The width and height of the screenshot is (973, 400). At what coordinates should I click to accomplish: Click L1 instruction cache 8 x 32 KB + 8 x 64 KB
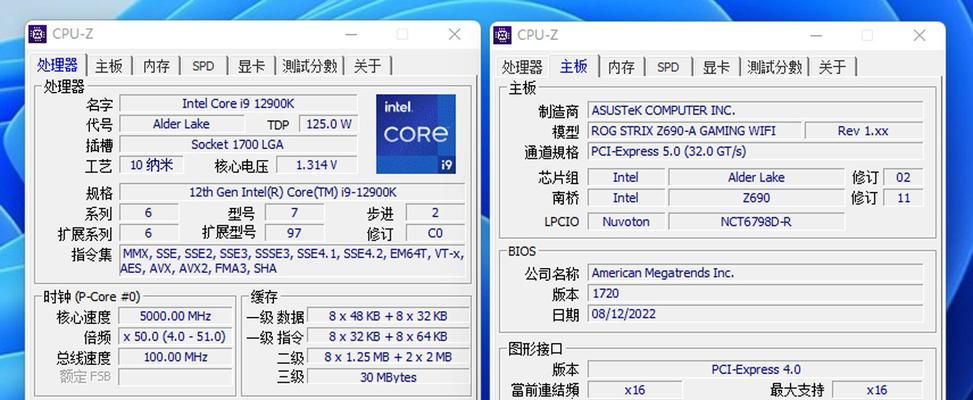click(388, 337)
